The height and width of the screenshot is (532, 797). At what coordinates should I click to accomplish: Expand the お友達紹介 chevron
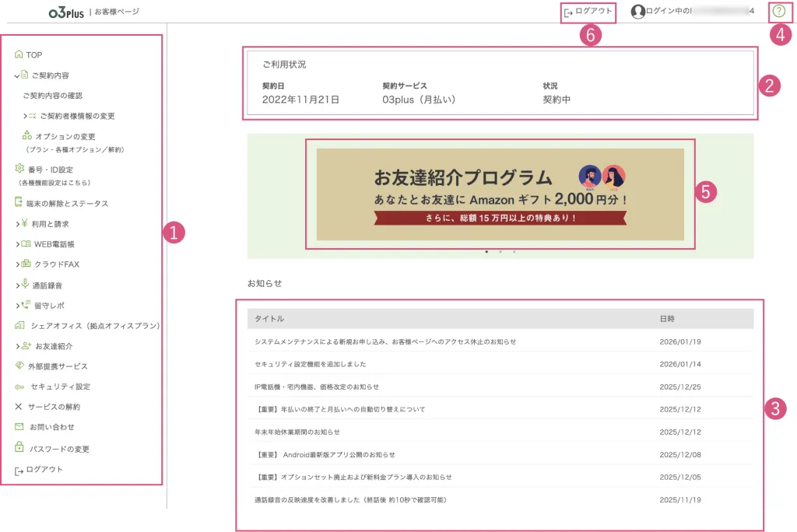point(18,346)
